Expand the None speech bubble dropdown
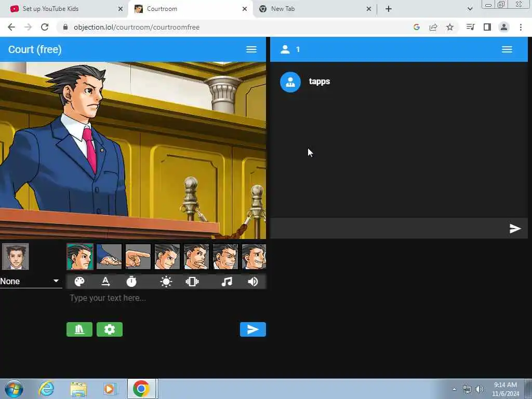Image resolution: width=532 pixels, height=399 pixels. tap(31, 281)
